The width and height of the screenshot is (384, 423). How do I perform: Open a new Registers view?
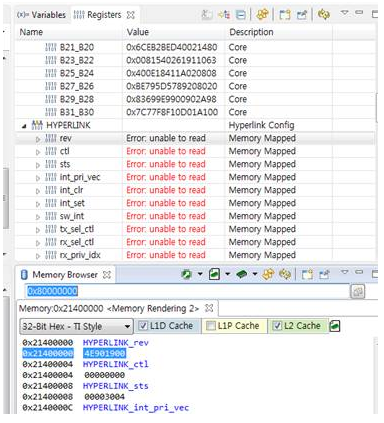pos(284,15)
